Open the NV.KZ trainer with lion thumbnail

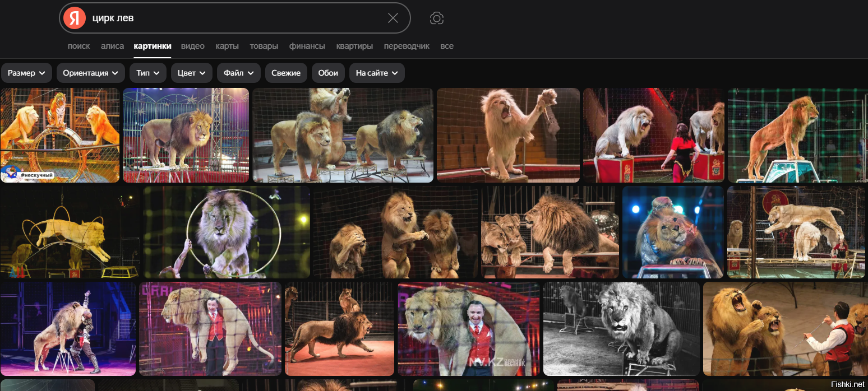469,329
